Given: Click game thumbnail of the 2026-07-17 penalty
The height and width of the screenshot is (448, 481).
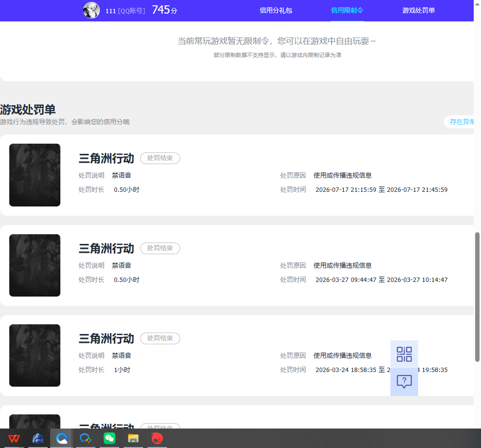Looking at the screenshot, I should coord(35,175).
